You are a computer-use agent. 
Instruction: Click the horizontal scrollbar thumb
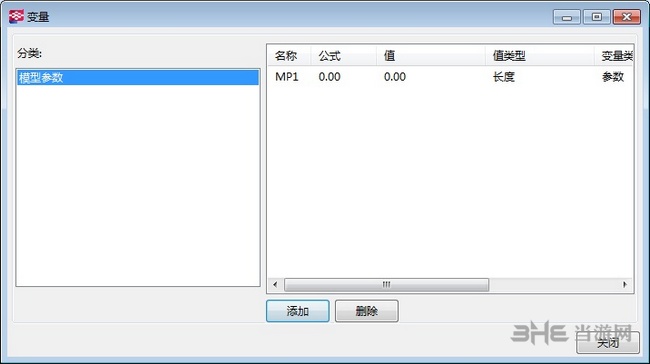[x=386, y=284]
